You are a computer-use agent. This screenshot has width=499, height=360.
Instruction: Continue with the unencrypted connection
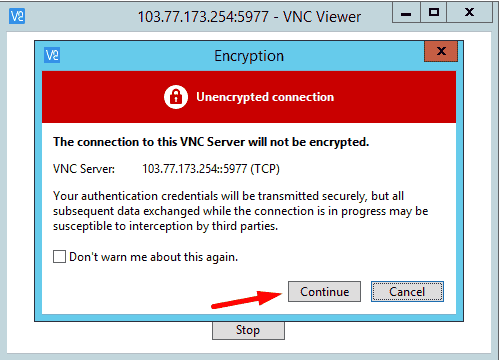324,292
